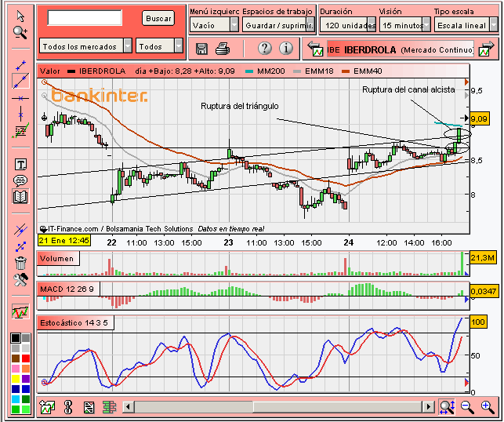Click the chart properties document icon
The height and width of the screenshot is (422, 504).
(89, 408)
